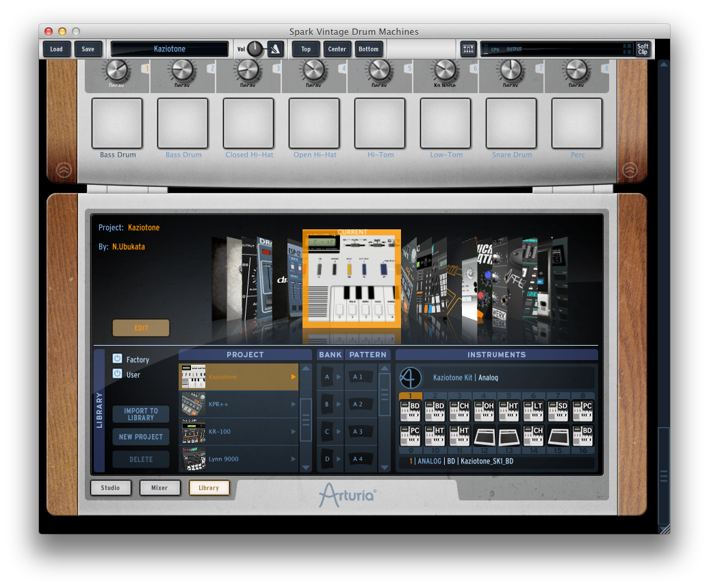Open the mixer faders icon in the toolbar

point(468,49)
